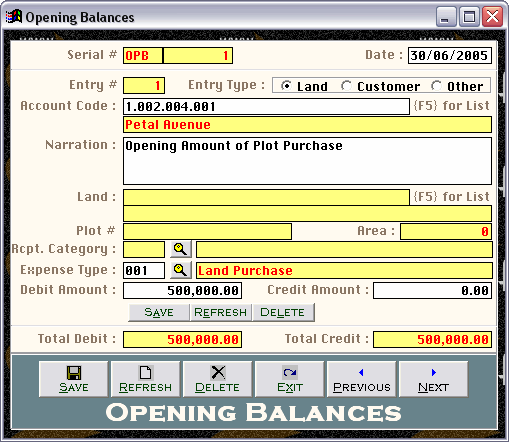Screen dimensions: 509x442
Task: Click the small Delete entry button
Action: pyautogui.click(x=283, y=312)
